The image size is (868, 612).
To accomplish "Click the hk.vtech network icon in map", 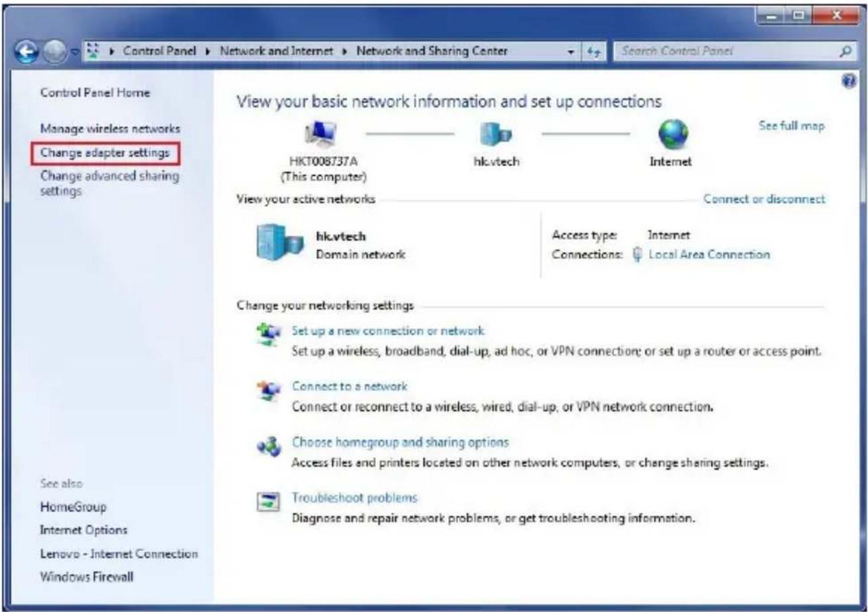I will pos(497,135).
